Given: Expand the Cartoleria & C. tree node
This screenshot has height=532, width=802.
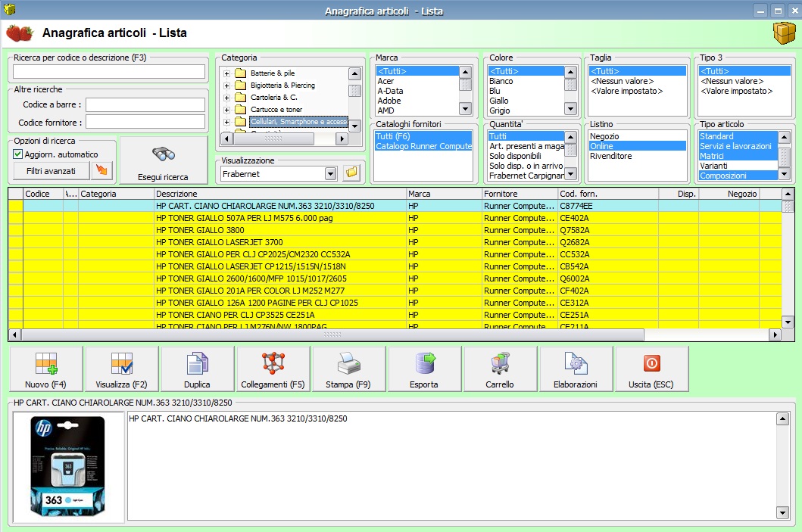Looking at the screenshot, I should (x=226, y=98).
